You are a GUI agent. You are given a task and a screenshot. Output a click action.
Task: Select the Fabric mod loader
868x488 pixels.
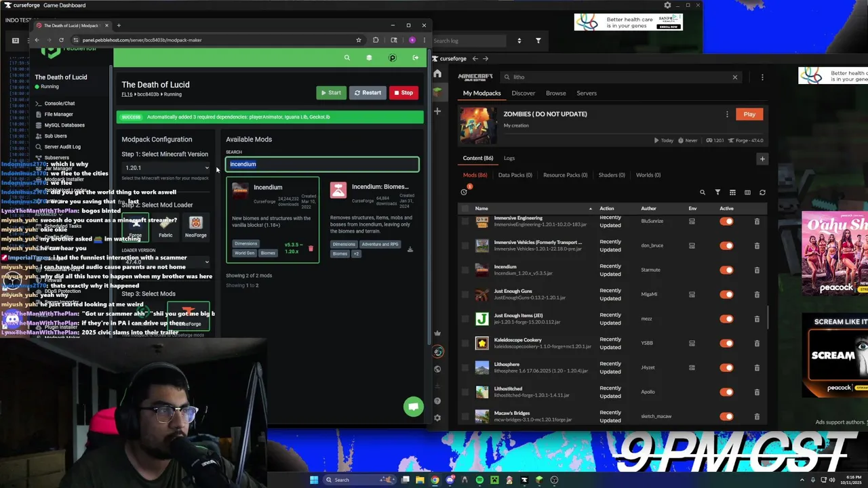(x=165, y=227)
